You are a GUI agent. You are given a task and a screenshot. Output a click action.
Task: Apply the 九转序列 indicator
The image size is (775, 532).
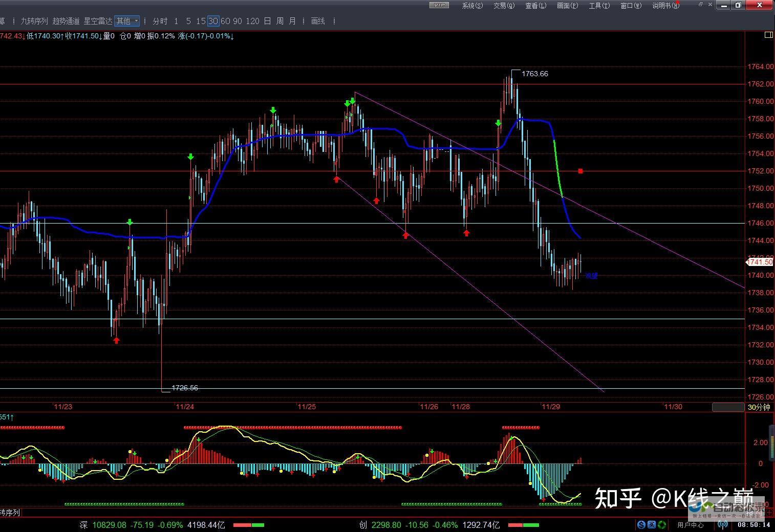pos(34,21)
